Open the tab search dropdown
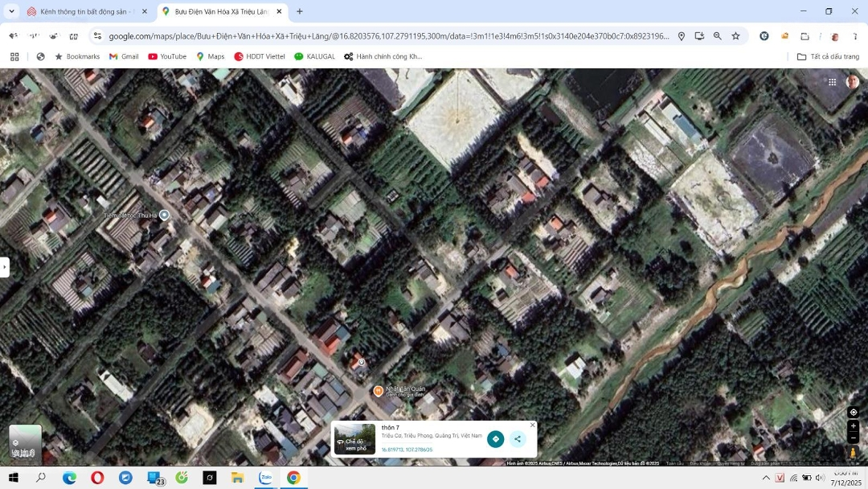Image resolution: width=868 pixels, height=489 pixels. (x=11, y=11)
